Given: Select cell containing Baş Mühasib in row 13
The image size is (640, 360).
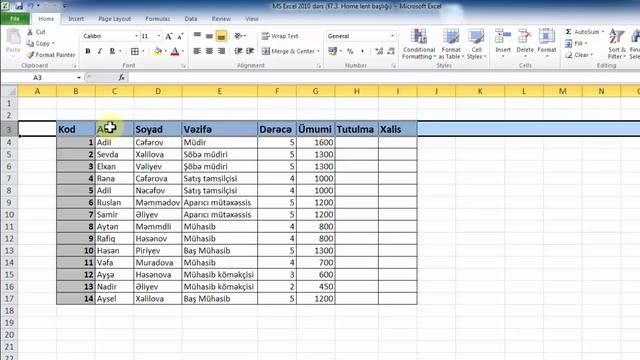Looking at the screenshot, I should click(220, 251).
